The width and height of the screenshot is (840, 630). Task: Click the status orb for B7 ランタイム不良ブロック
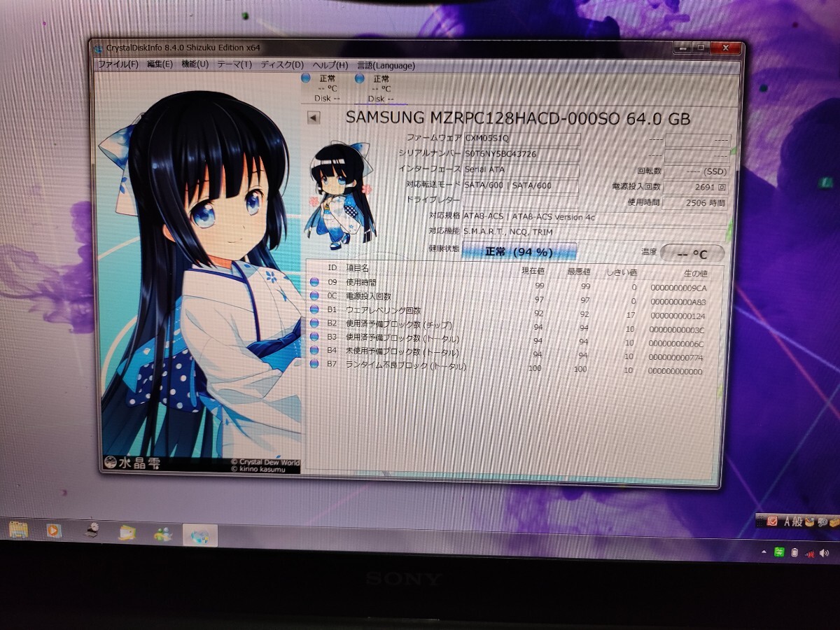[x=314, y=364]
